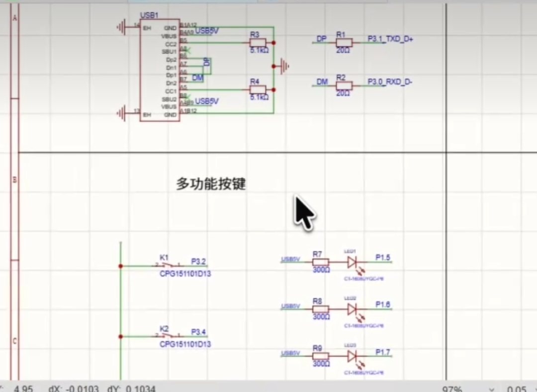Select ground symbol at USB1 pin 14
Screen dimensions: 537x392
coord(121,27)
